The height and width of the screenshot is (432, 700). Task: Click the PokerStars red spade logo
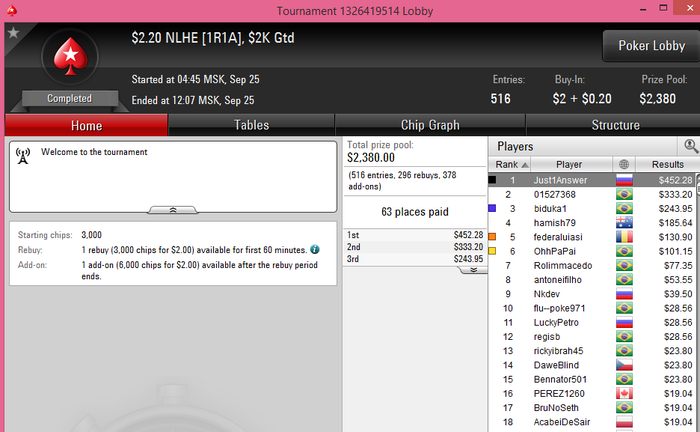70,56
